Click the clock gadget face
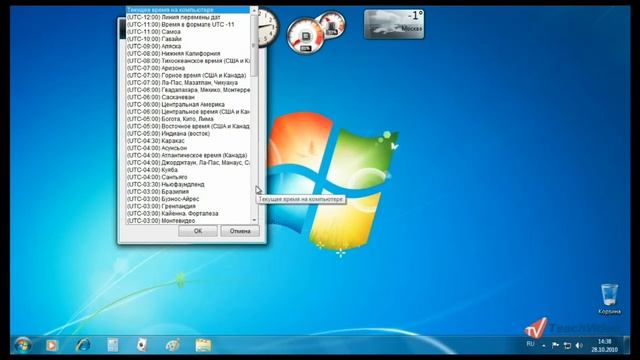The width and height of the screenshot is (640, 360). [268, 27]
